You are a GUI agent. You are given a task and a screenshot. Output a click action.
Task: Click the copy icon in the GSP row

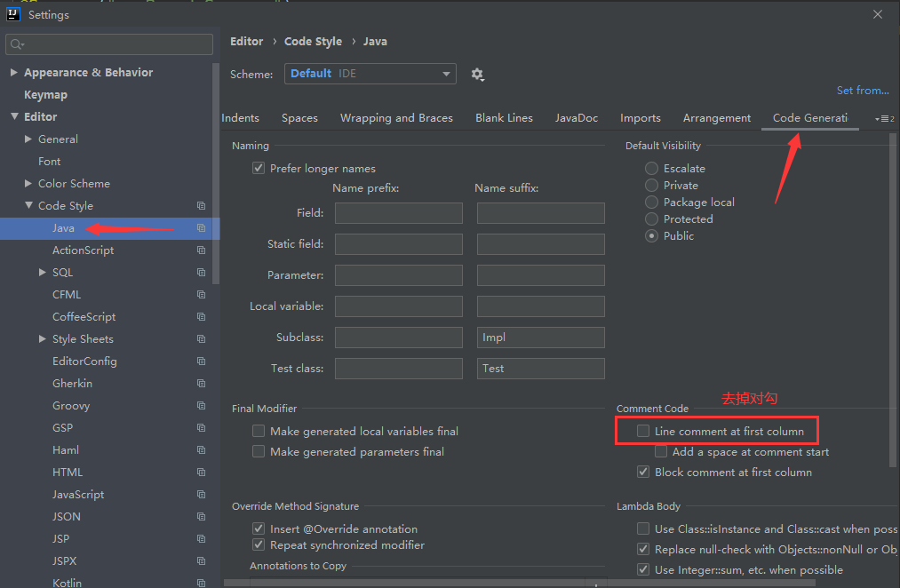[x=201, y=427]
